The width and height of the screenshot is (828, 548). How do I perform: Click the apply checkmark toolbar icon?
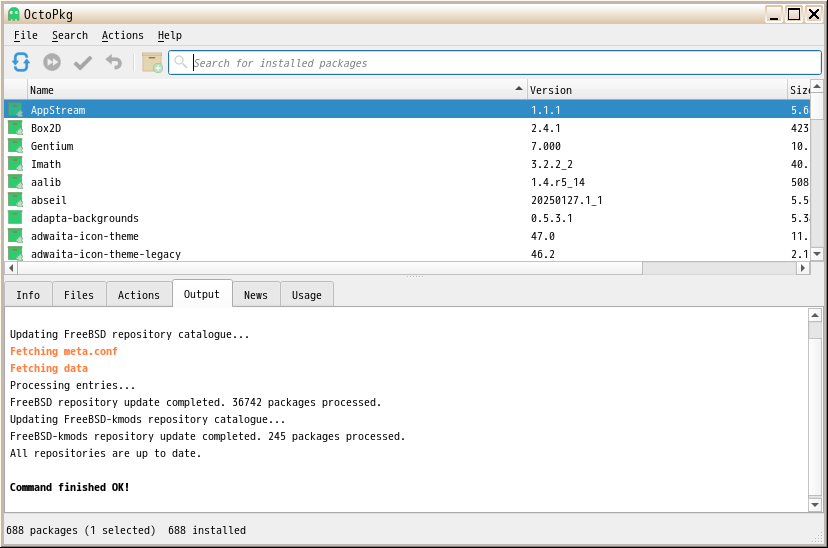tap(83, 63)
